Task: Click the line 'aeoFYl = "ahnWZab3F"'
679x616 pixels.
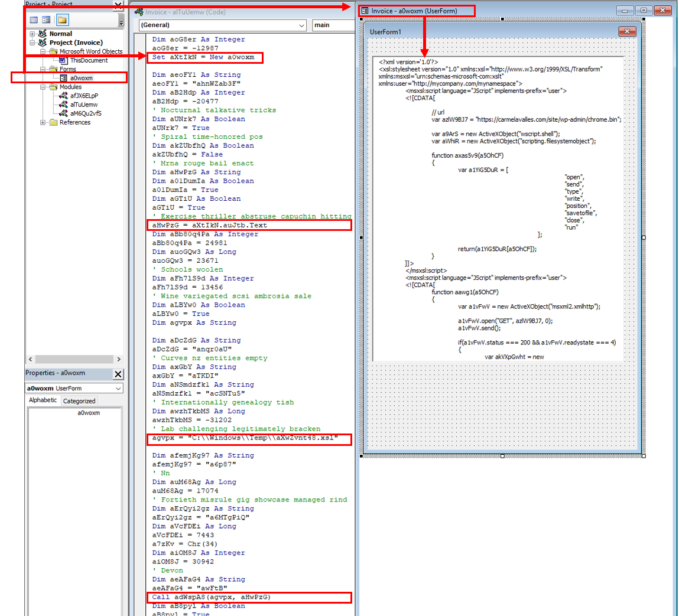Action: (196, 83)
